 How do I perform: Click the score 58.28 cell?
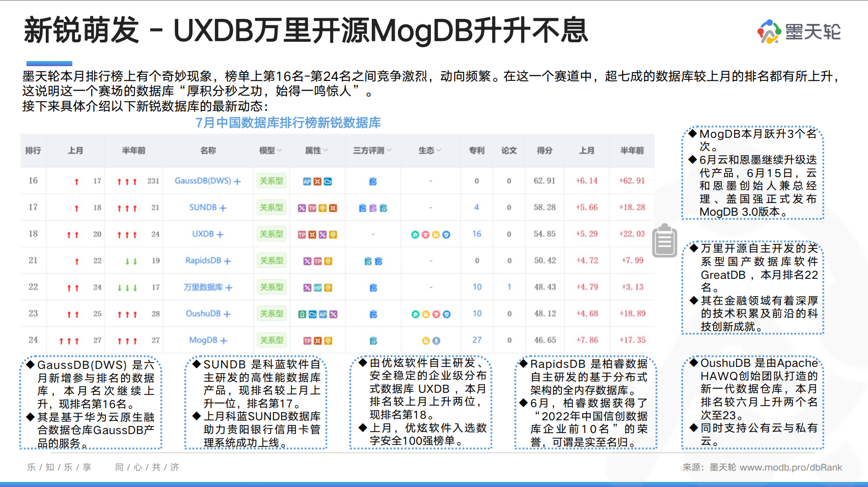coord(545,207)
